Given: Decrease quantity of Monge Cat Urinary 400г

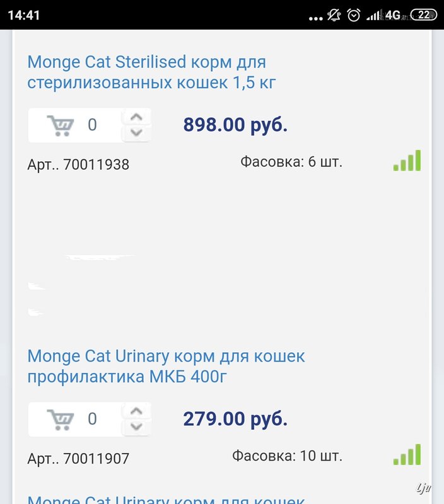Looking at the screenshot, I should tap(136, 427).
